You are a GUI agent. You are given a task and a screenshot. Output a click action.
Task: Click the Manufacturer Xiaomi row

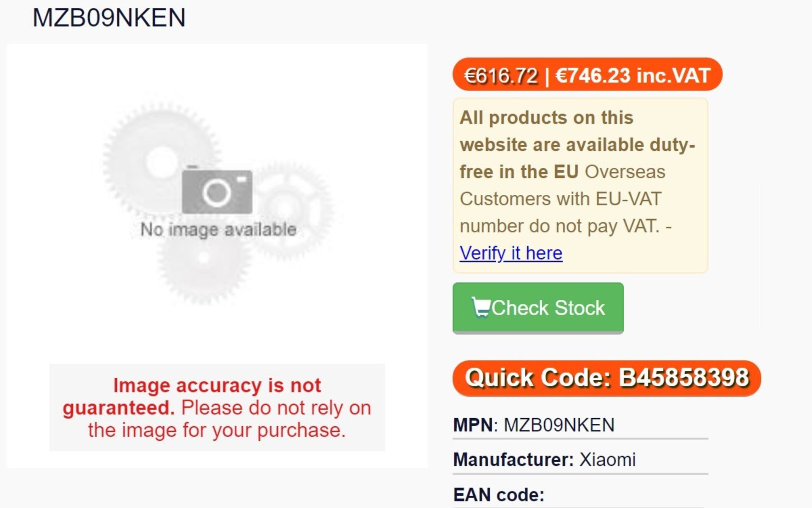click(x=580, y=459)
